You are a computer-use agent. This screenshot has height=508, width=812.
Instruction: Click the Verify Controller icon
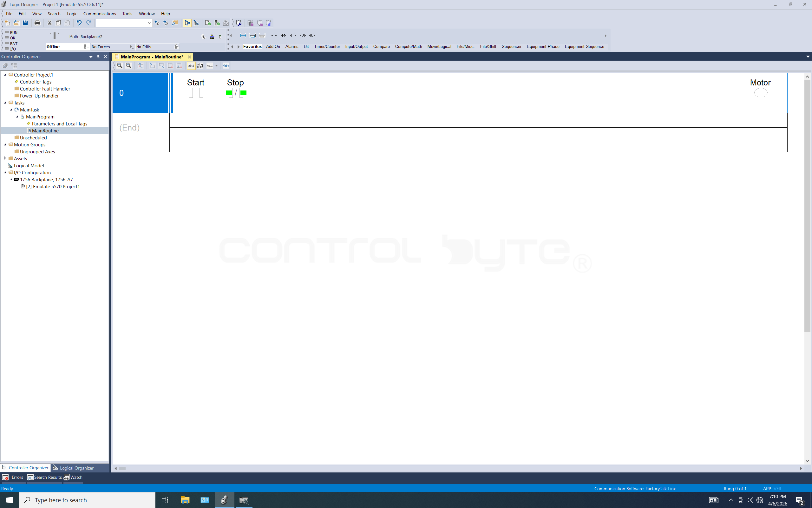pos(217,23)
